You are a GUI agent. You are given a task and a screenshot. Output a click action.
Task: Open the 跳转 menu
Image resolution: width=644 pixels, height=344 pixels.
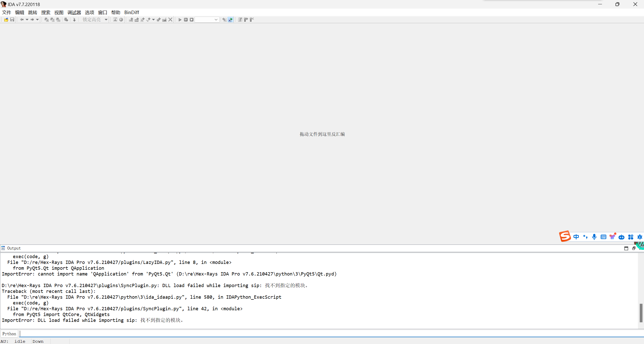pyautogui.click(x=33, y=13)
